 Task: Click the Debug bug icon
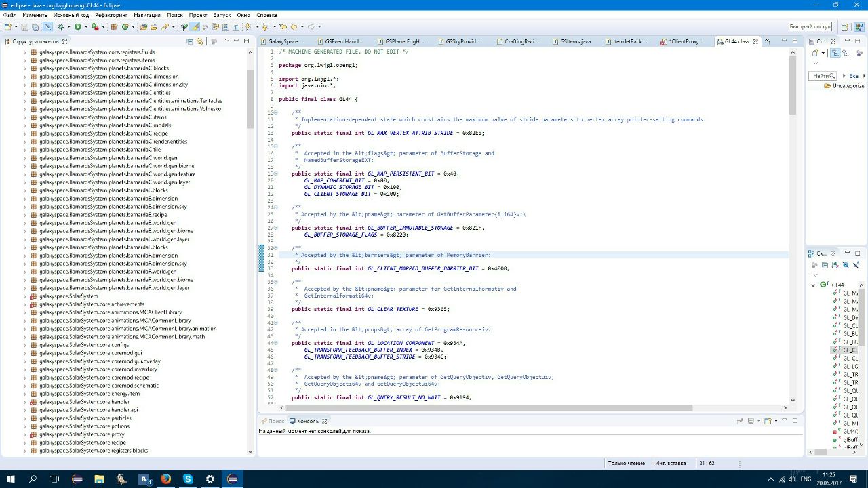pos(60,27)
